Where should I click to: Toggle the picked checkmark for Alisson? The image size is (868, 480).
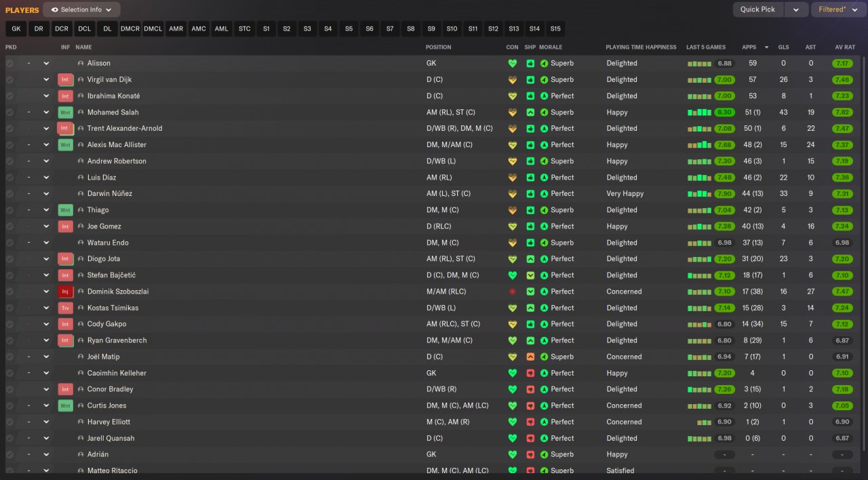(9, 63)
